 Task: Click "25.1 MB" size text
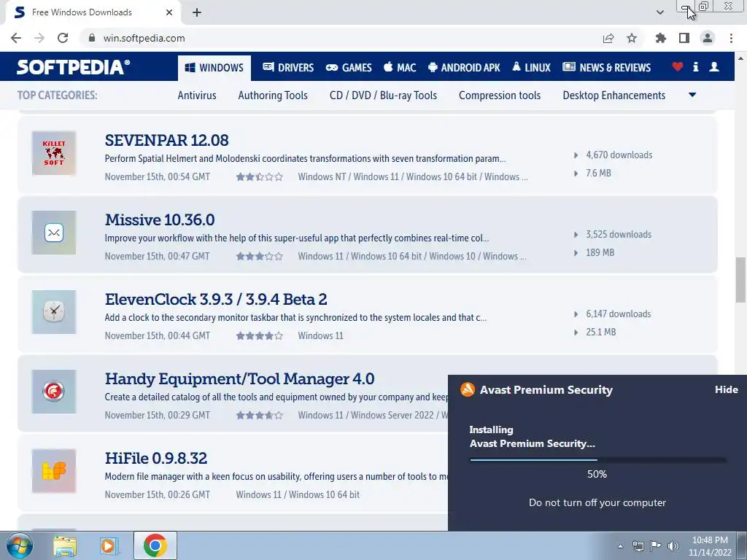[x=601, y=332]
